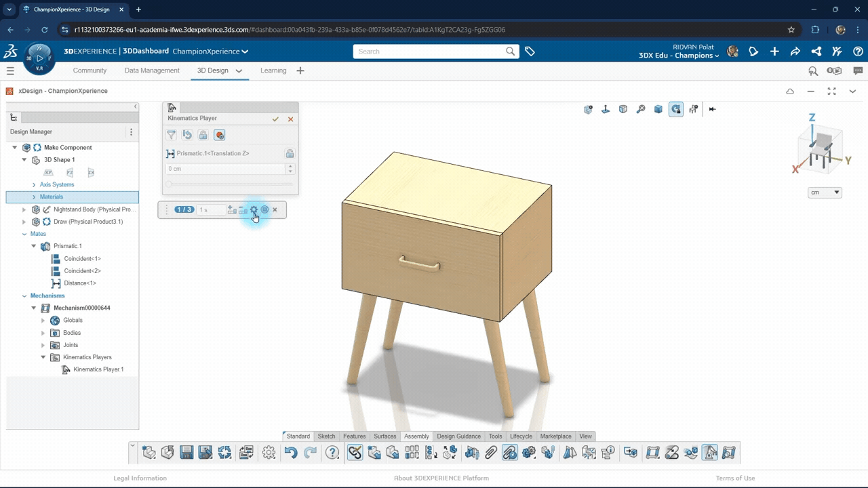The width and height of the screenshot is (868, 488).
Task: Collapse the Mates section
Action: (24, 234)
